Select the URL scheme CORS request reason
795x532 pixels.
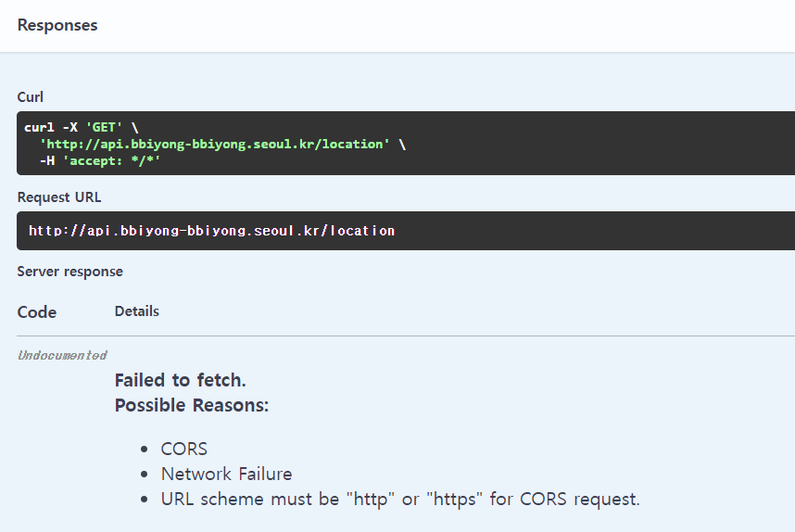400,499
